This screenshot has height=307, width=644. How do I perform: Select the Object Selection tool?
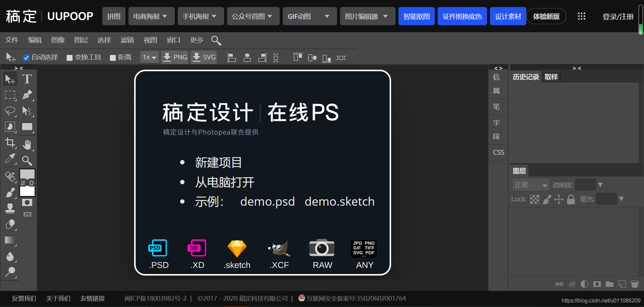pyautogui.click(x=10, y=127)
